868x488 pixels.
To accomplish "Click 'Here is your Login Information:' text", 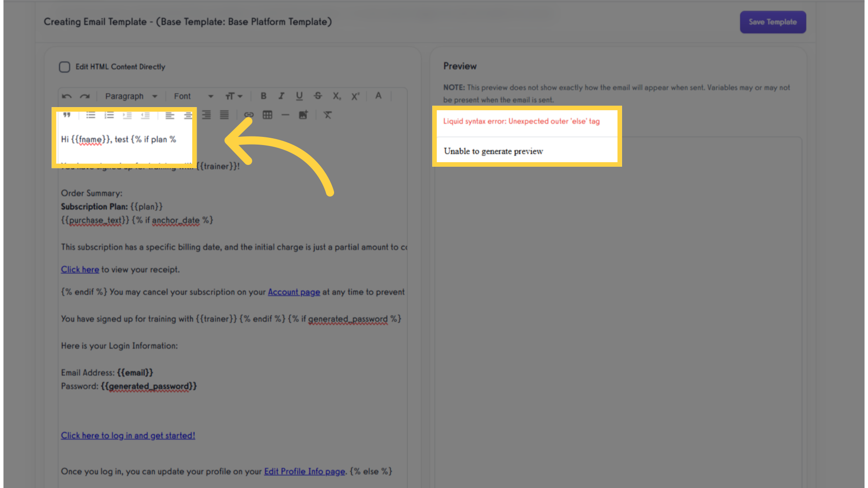I will point(119,346).
